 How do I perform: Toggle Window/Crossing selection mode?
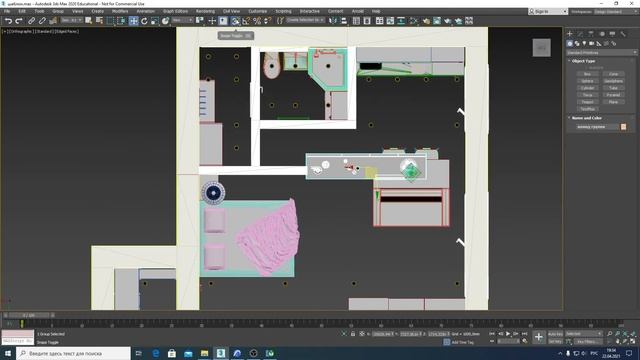(x=121, y=21)
